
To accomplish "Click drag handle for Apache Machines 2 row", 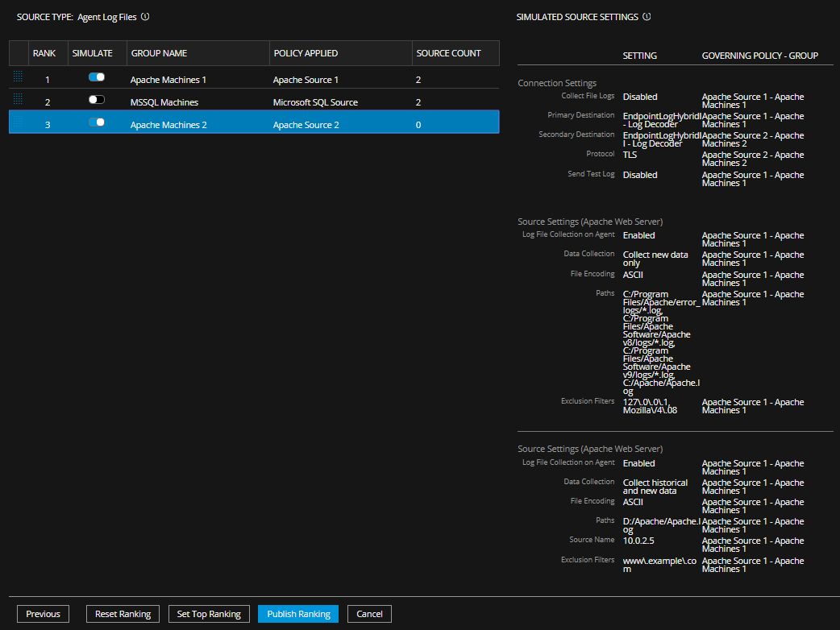I will pos(18,122).
